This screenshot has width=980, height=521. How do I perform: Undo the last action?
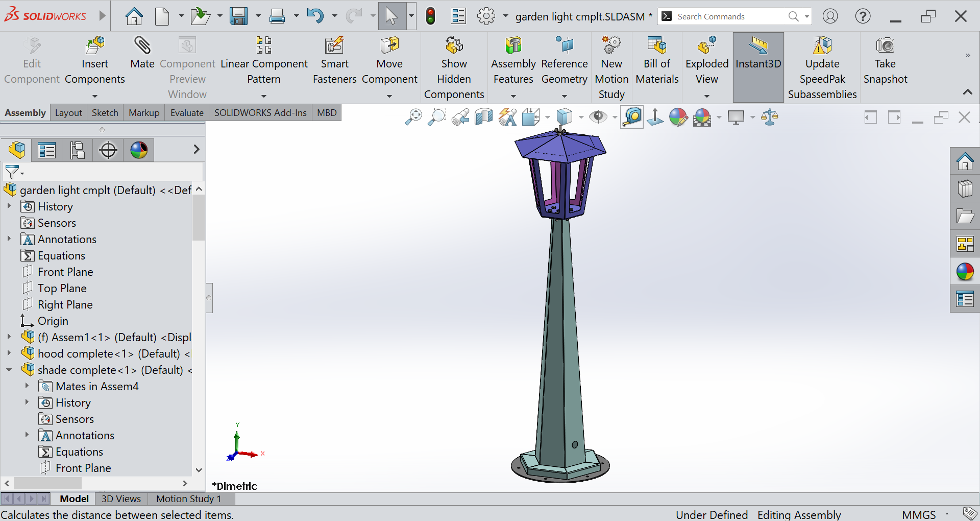tap(315, 16)
